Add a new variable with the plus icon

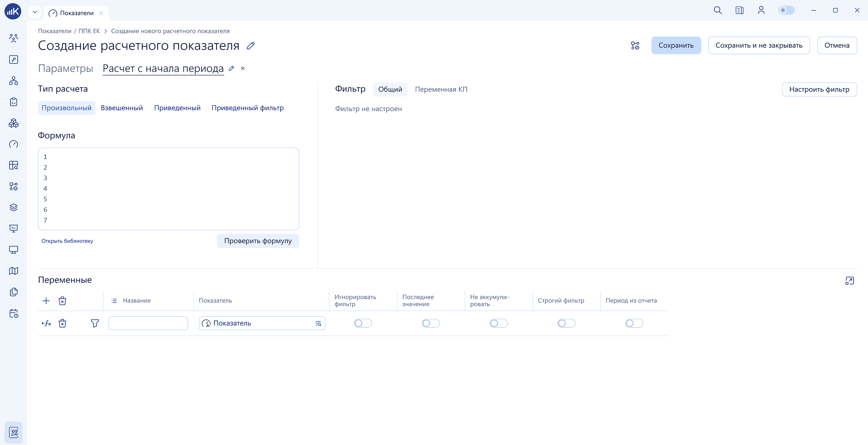[46, 301]
